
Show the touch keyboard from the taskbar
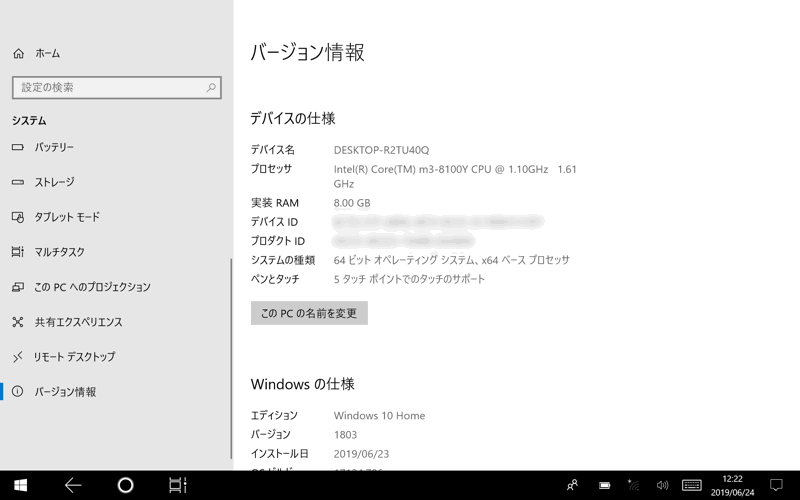[691, 485]
